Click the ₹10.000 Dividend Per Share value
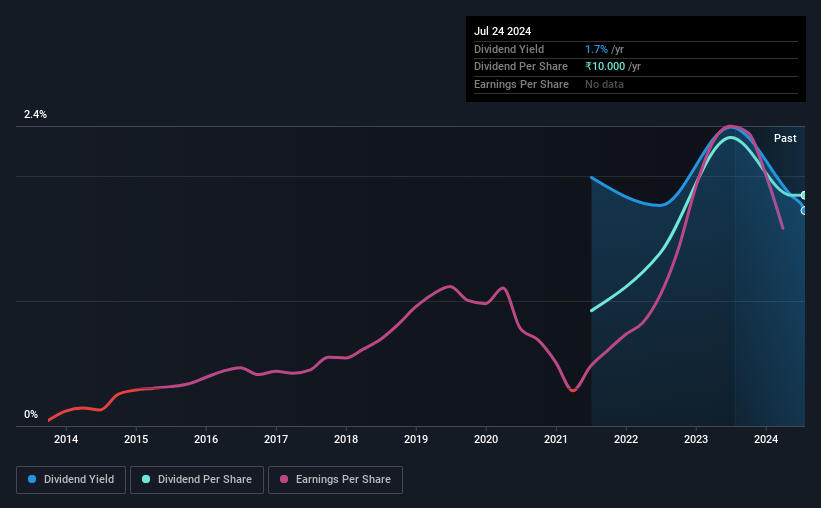The width and height of the screenshot is (821, 508). (x=607, y=67)
